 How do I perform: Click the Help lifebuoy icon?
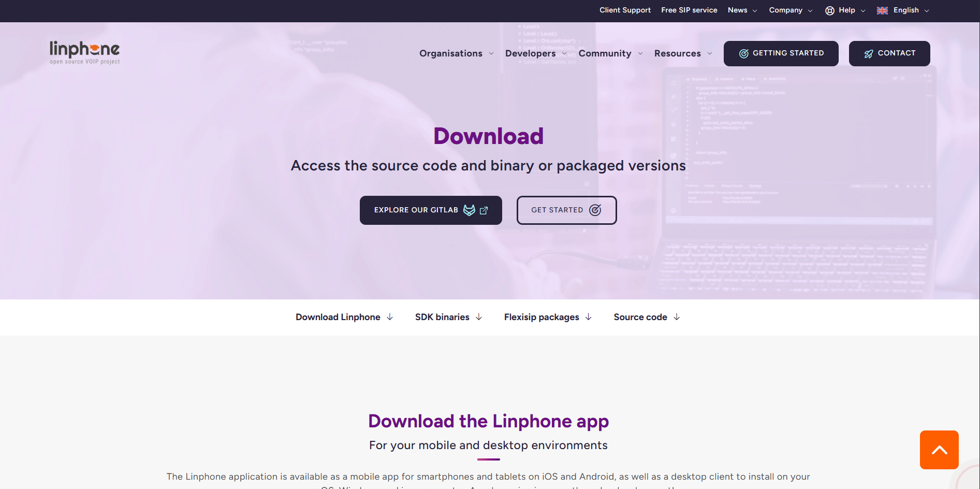coord(830,10)
